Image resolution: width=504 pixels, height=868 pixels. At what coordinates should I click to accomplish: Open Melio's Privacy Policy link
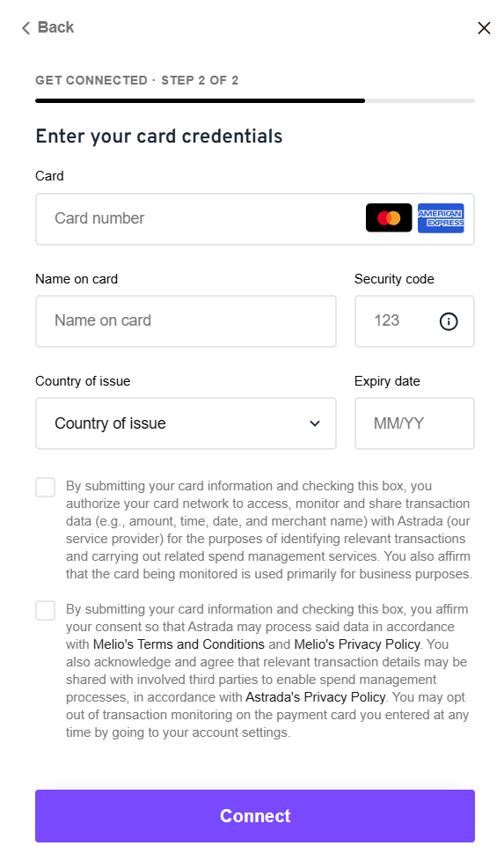[x=357, y=644]
